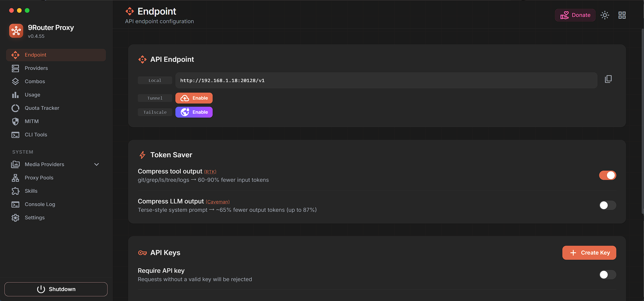This screenshot has height=301, width=644.
Task: Enable Compress LLM output toggle
Action: 607,205
